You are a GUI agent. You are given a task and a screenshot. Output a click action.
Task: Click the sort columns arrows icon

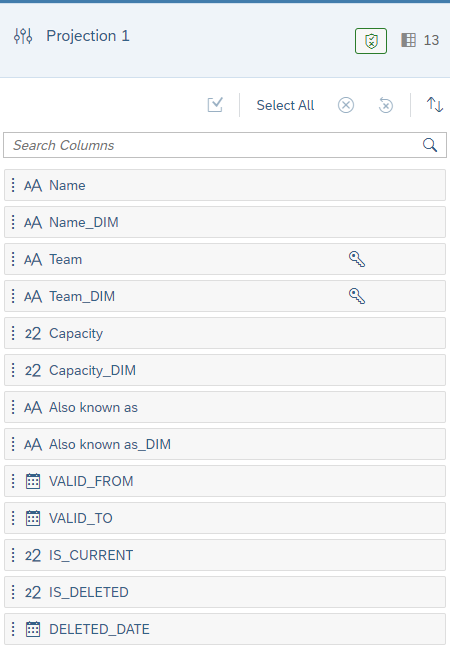pos(434,105)
